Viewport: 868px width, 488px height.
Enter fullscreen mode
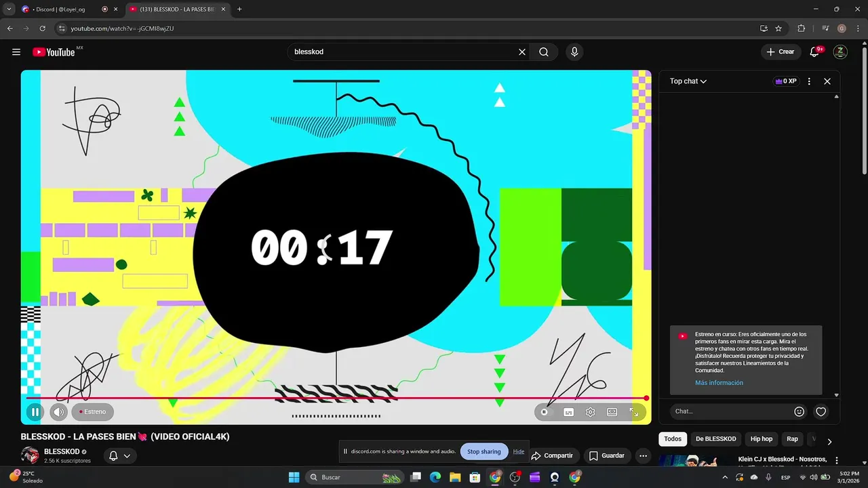[x=634, y=411]
